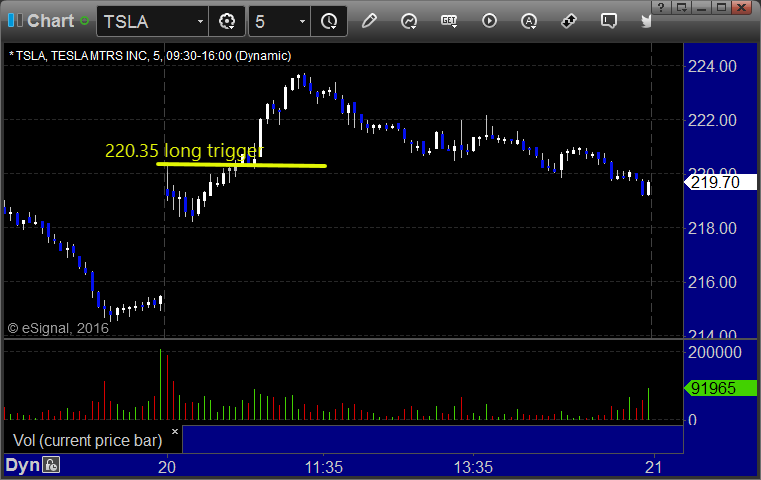
Task: Click the chart title TSLA, TESLA MTRS INC
Action: [150, 56]
